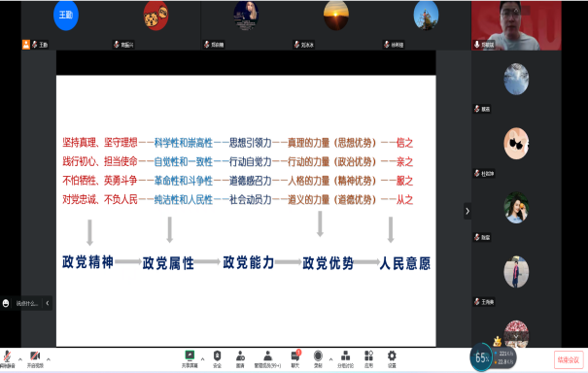Start recording with the record icon

318,359
